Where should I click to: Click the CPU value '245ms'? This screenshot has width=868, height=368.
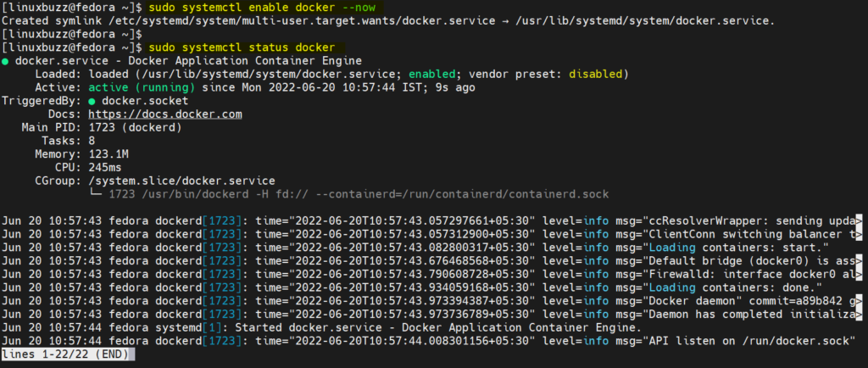[x=105, y=168]
